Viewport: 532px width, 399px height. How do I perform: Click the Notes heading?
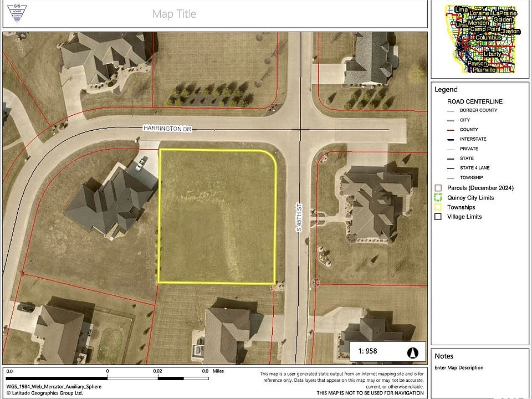tap(444, 356)
